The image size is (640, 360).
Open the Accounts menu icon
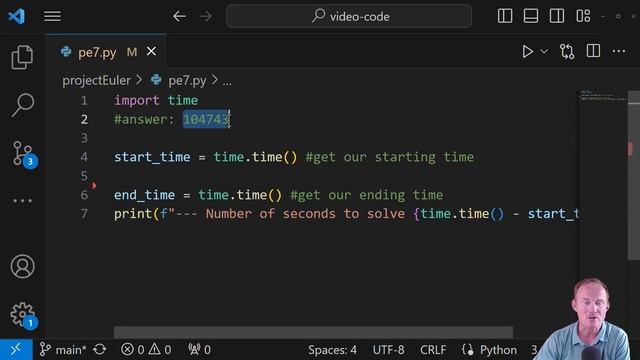tap(22, 267)
